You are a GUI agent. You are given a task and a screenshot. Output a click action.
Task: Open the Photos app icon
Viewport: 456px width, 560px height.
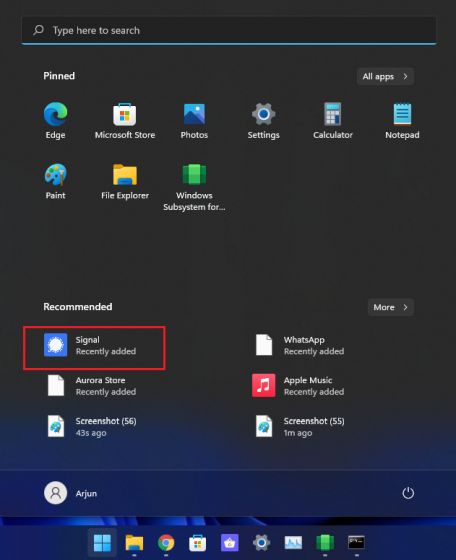(x=194, y=114)
